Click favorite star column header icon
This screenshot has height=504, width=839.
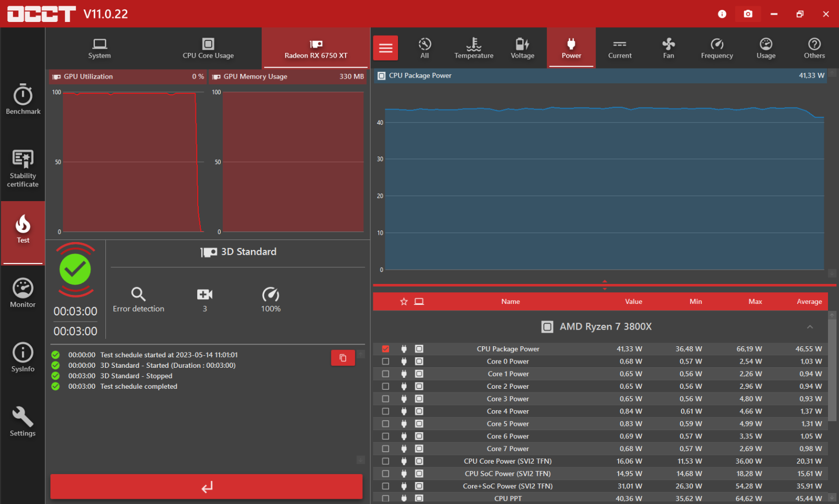(x=404, y=302)
